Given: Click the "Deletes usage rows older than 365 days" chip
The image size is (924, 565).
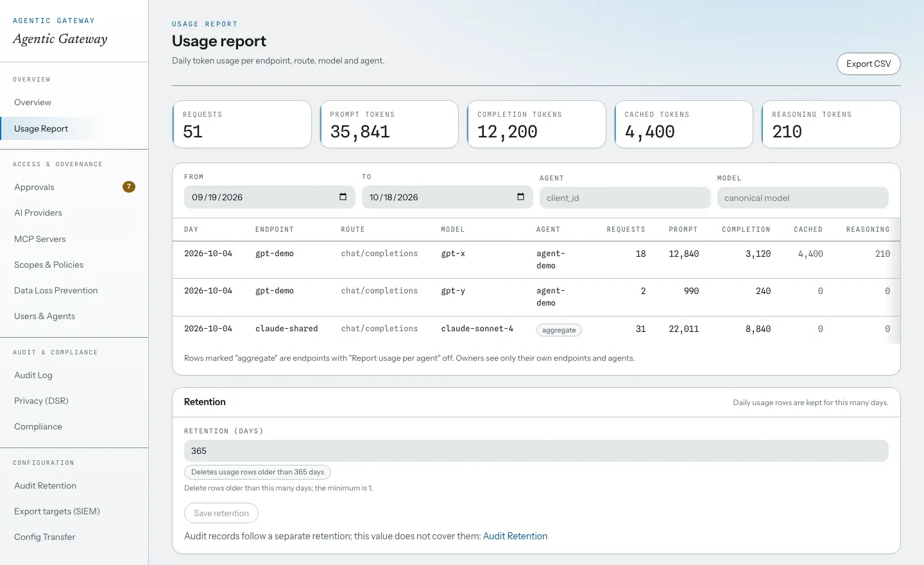Looking at the screenshot, I should click(x=257, y=472).
